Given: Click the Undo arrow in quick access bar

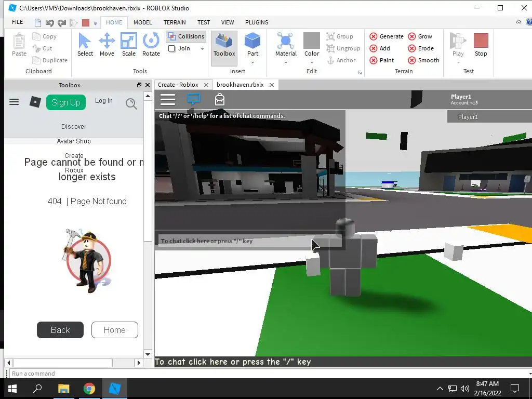Looking at the screenshot, I should click(49, 23).
